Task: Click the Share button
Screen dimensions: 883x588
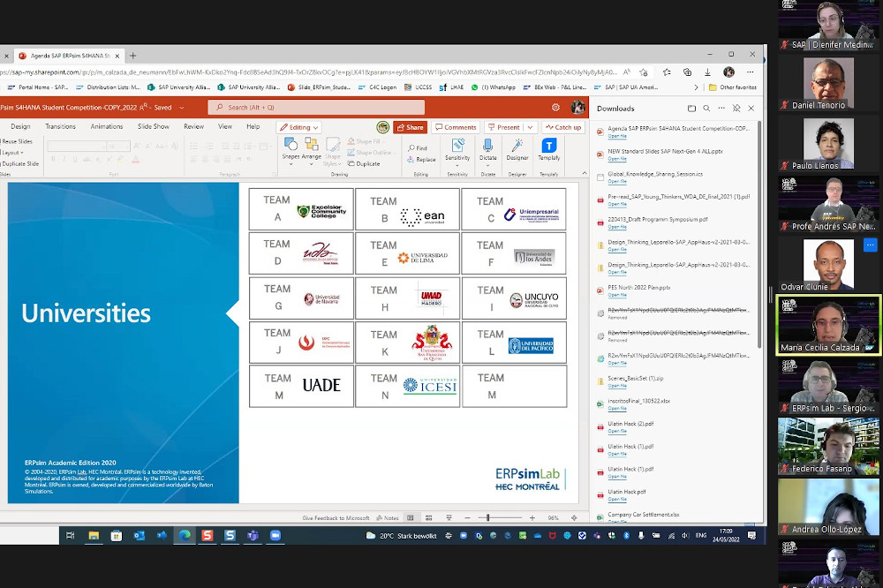Action: click(x=410, y=127)
